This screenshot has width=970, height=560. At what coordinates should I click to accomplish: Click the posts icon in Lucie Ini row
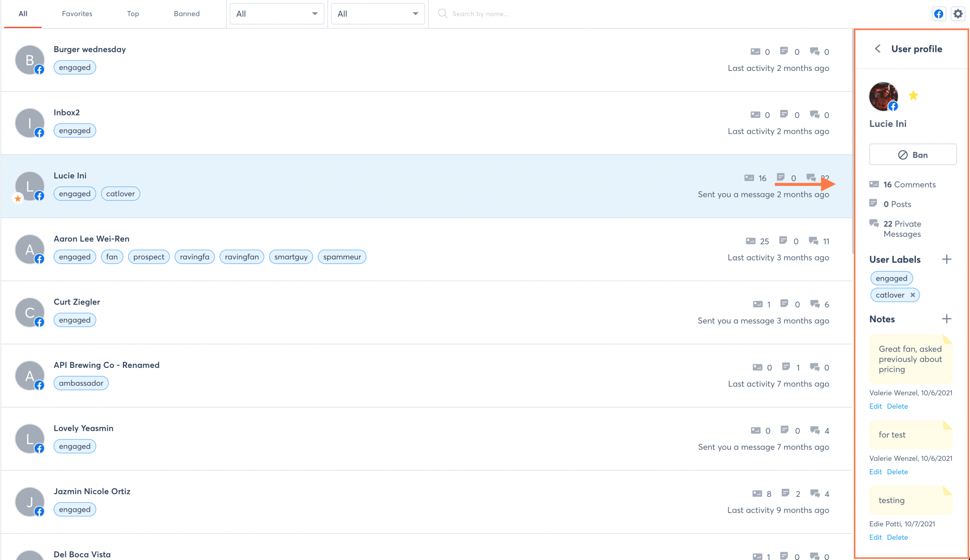point(781,177)
